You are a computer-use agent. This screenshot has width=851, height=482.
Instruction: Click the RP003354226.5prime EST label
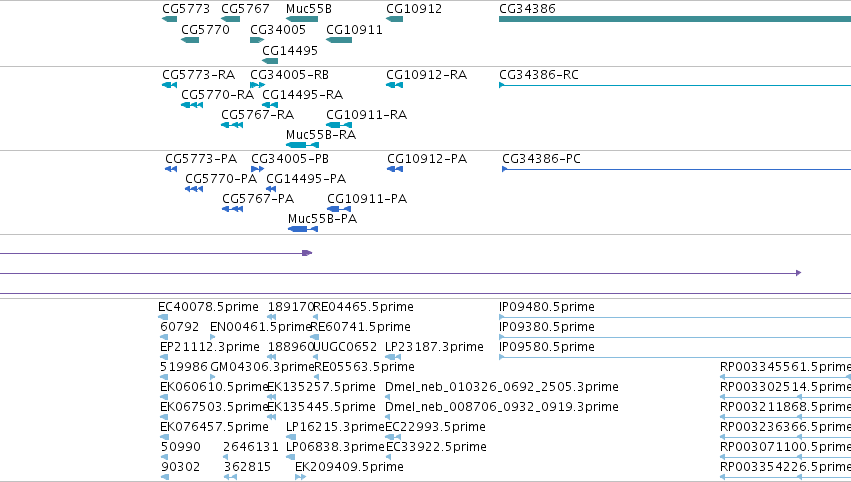click(785, 467)
